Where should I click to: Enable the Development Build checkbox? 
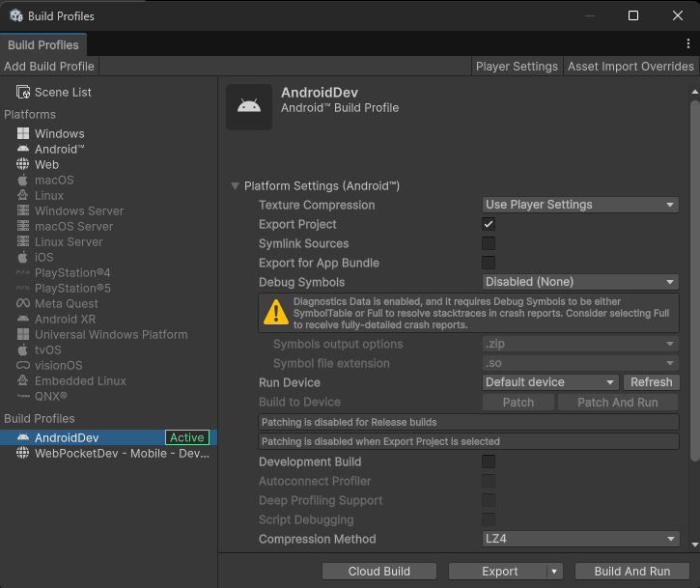pos(489,462)
